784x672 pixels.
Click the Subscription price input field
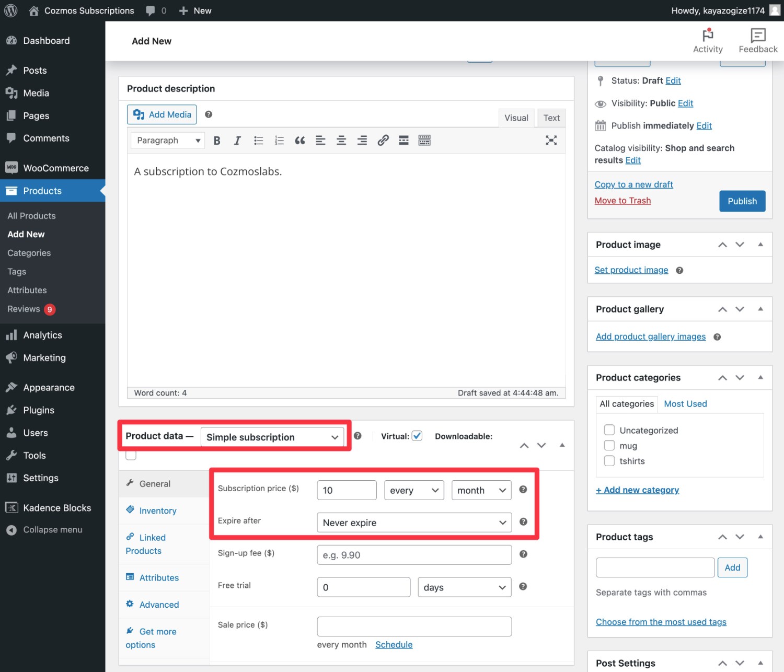tap(347, 490)
